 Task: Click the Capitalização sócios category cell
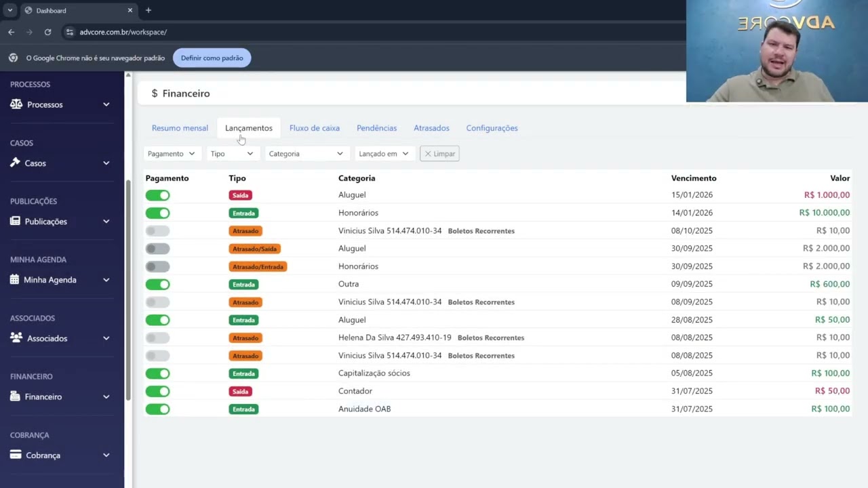pos(374,373)
